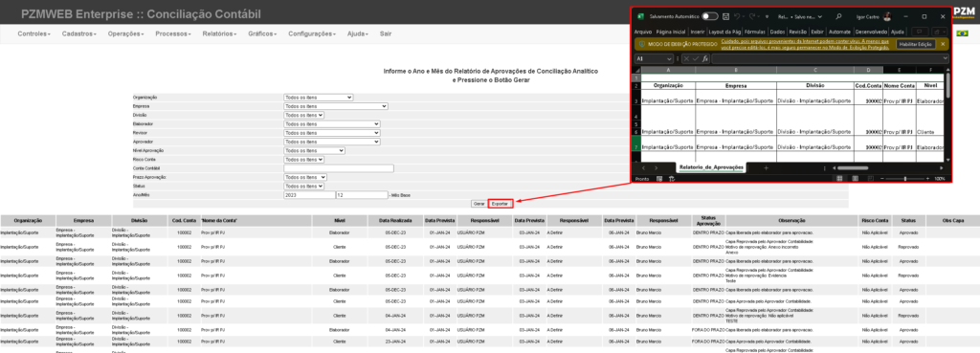The height and width of the screenshot is (353, 980).
Task: Add a new sheet with plus icon
Action: pyautogui.click(x=766, y=168)
